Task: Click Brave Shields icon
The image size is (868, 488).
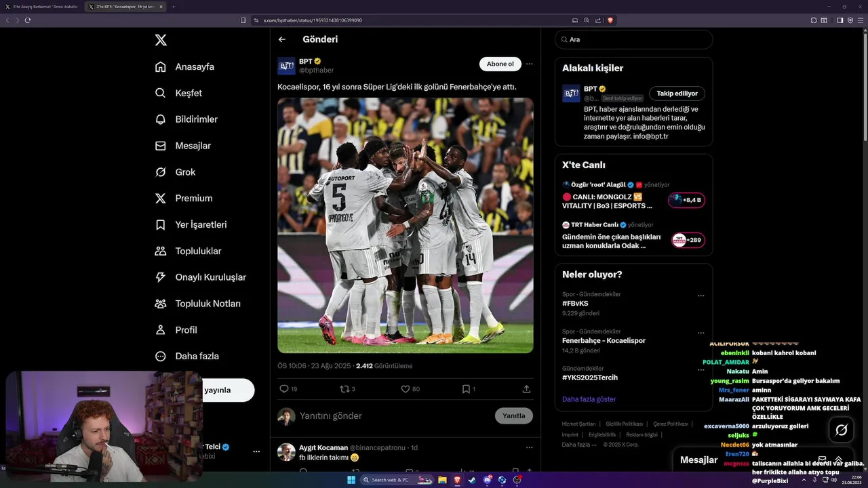Action: [610, 20]
